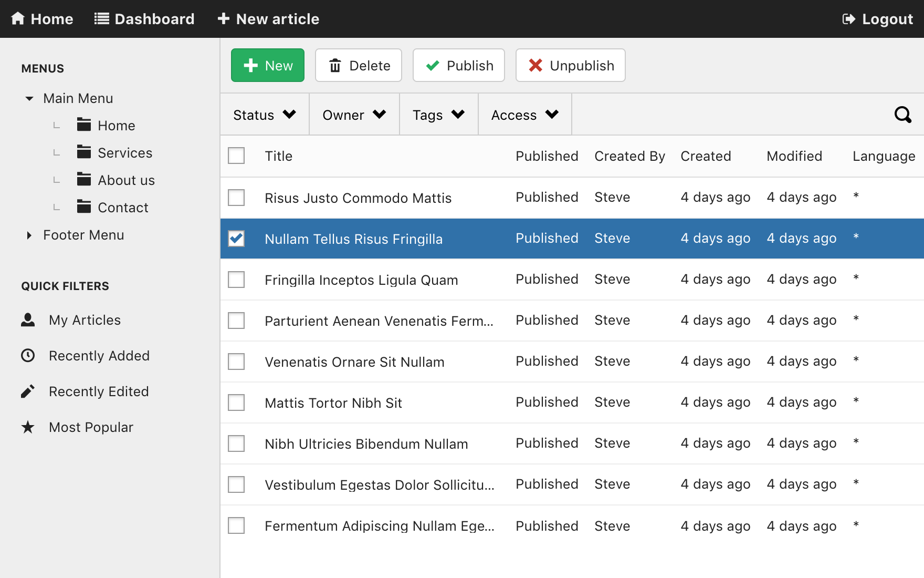Open the Tags filter dropdown
This screenshot has width=924, height=578.
pyautogui.click(x=438, y=115)
